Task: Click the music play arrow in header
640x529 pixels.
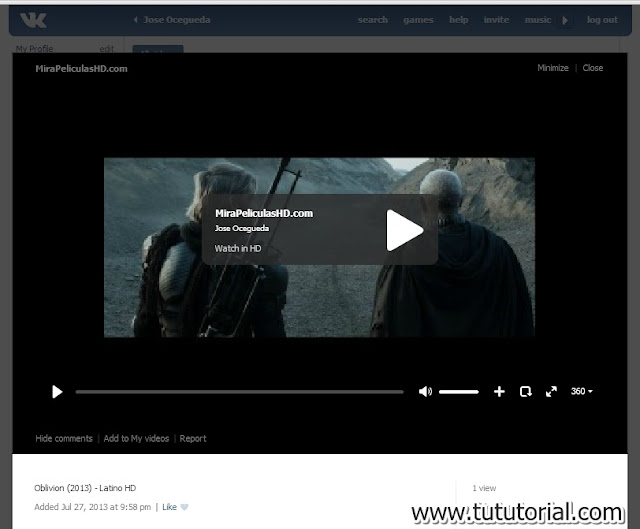Action: pyautogui.click(x=565, y=20)
